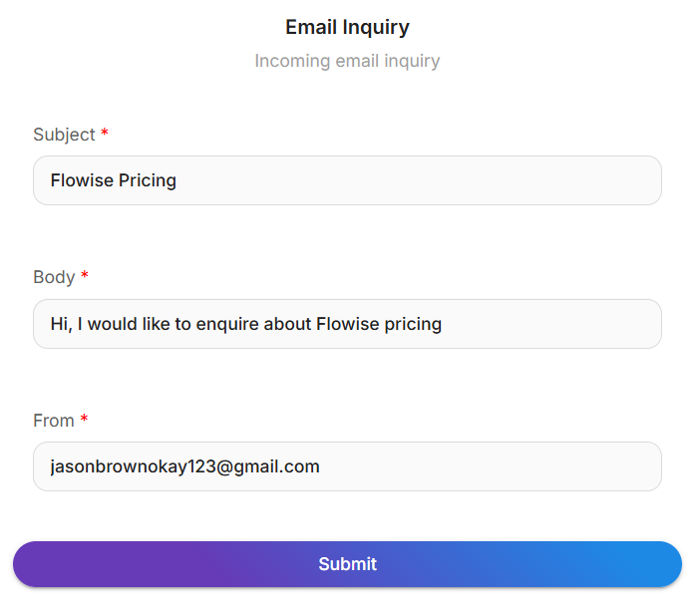Place cursor on word Flowise in Subject field

coord(82,180)
